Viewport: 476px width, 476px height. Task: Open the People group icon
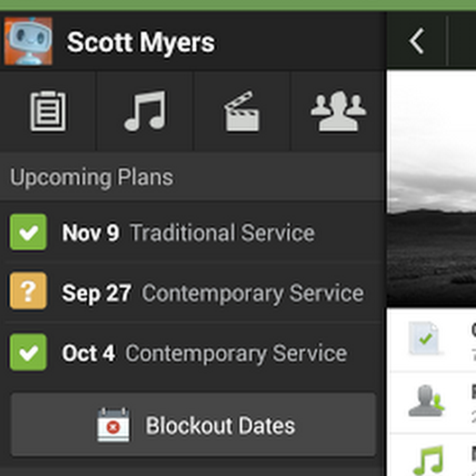coord(338,111)
